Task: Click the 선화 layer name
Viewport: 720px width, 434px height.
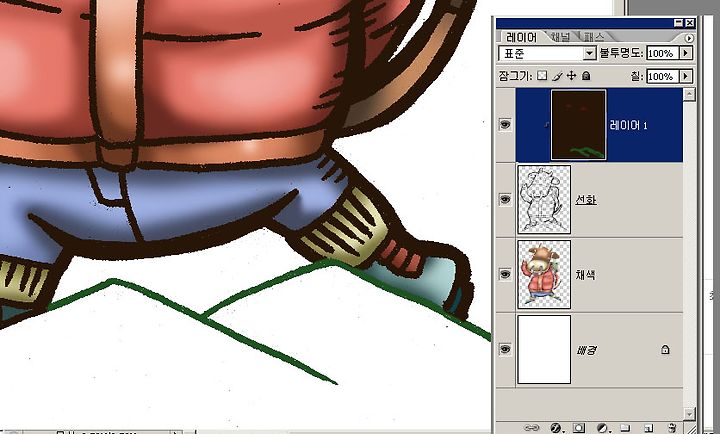Action: click(x=586, y=200)
